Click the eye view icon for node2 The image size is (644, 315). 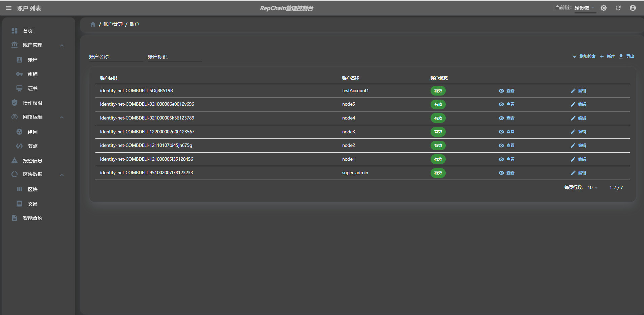point(501,146)
